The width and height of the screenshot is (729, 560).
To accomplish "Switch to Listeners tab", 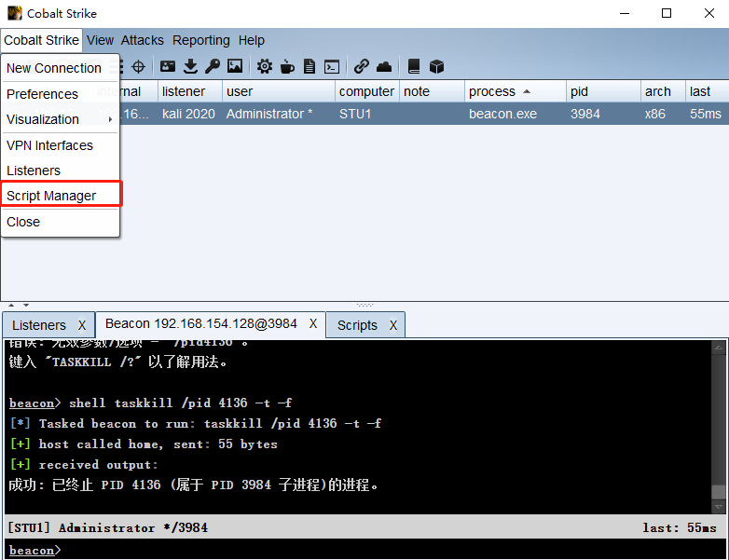I will tap(39, 325).
